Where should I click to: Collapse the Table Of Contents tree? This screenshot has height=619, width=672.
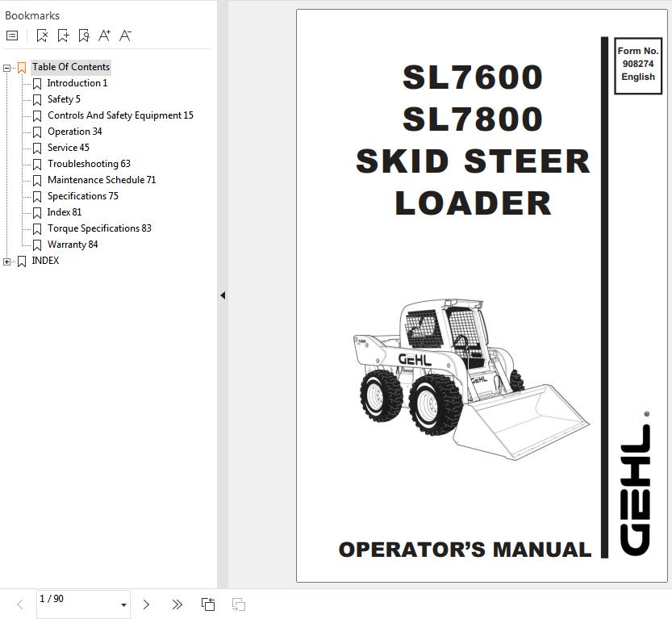coord(6,68)
